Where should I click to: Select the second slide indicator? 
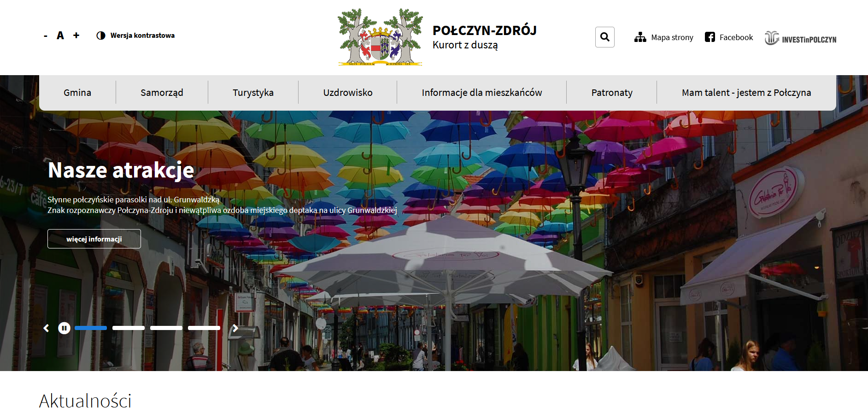[129, 328]
